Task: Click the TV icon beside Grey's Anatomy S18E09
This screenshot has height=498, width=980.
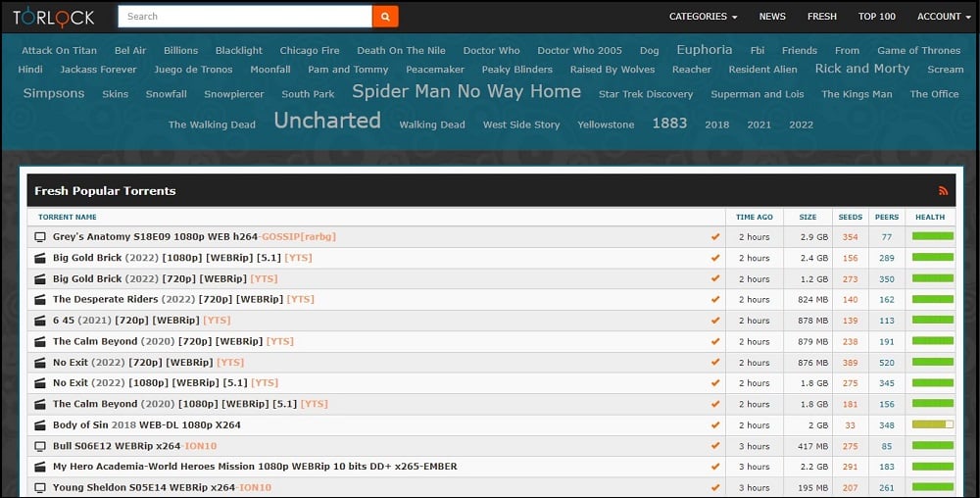Action: 40,237
